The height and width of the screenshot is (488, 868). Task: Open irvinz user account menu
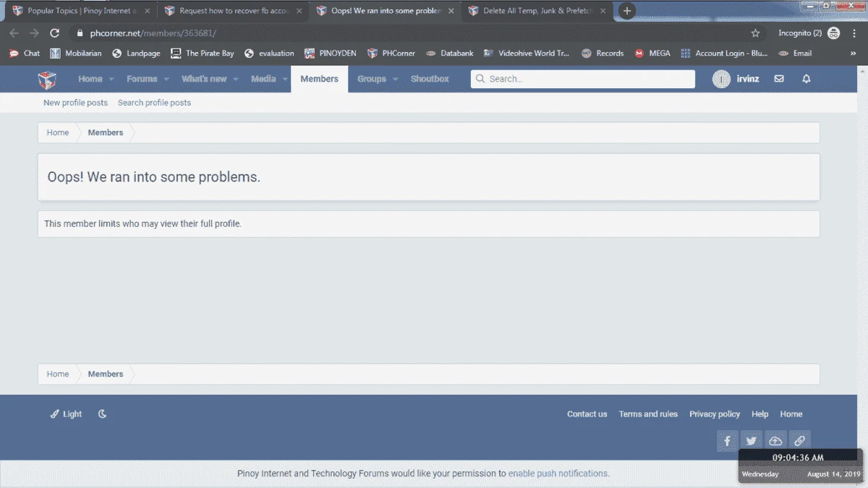pyautogui.click(x=736, y=79)
